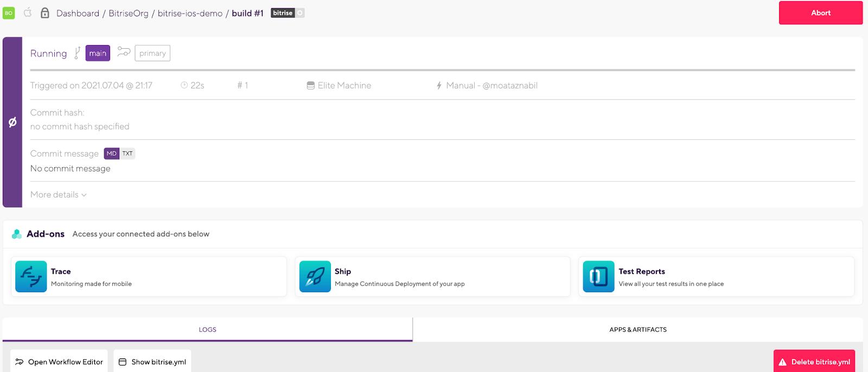This screenshot has height=372, width=868.
Task: Click the Apple platform icon in the header
Action: [x=28, y=12]
